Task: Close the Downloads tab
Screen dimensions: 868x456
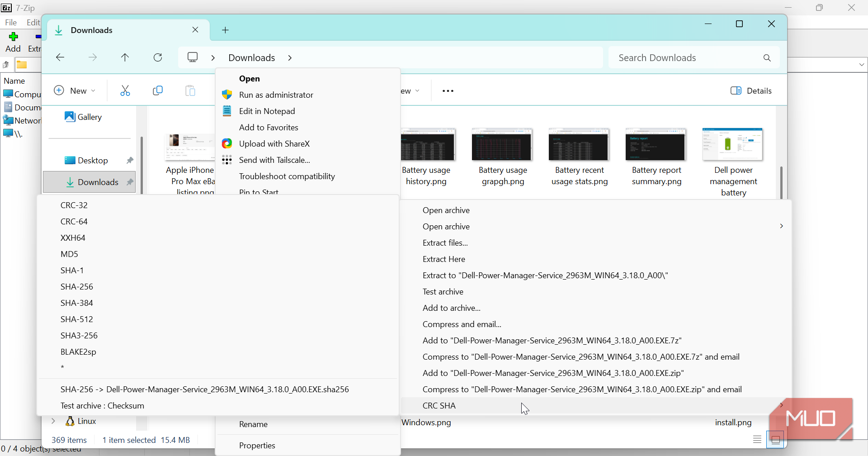Action: pyautogui.click(x=195, y=30)
